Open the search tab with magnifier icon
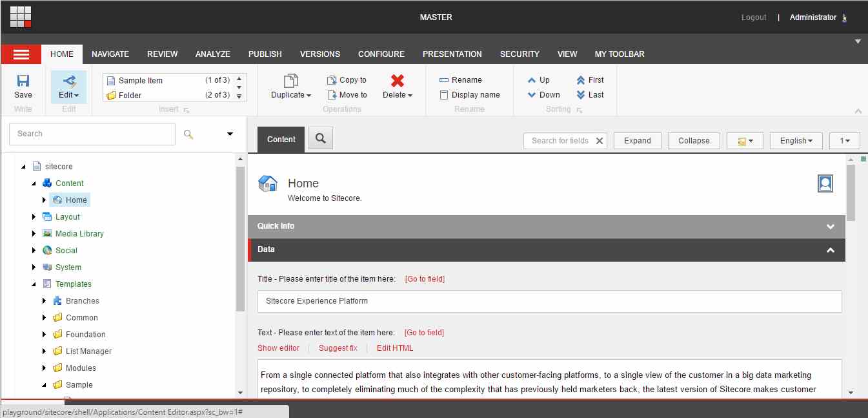This screenshot has height=418, width=868. (x=321, y=138)
